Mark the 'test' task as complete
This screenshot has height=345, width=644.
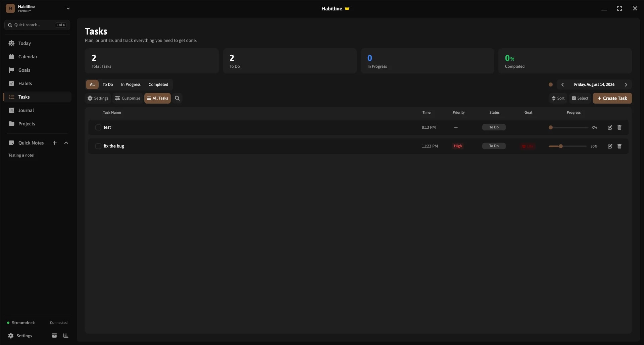point(98,127)
